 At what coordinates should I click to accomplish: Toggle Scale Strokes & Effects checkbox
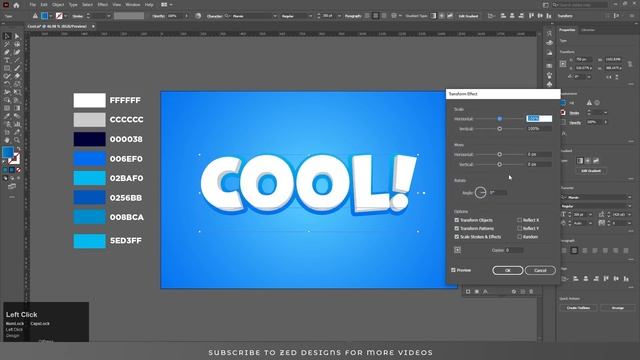457,237
